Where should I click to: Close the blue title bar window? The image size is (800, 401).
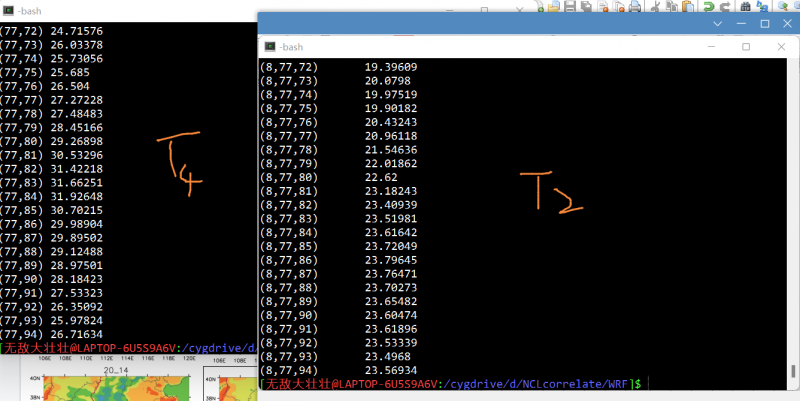pyautogui.click(x=789, y=24)
